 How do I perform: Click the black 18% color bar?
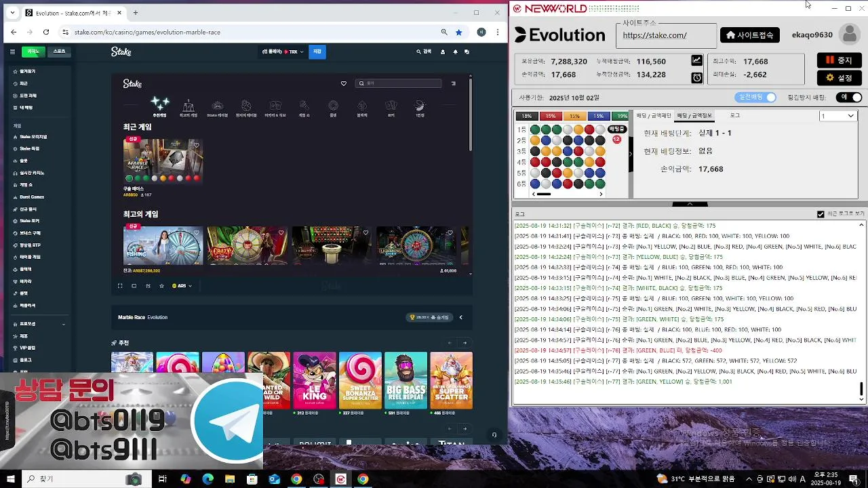click(526, 116)
